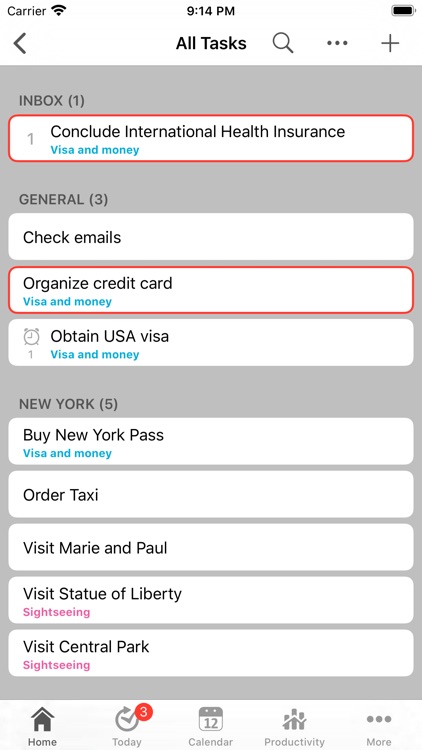Open Visit Marie and Paul task
The height and width of the screenshot is (750, 422).
pos(211,547)
